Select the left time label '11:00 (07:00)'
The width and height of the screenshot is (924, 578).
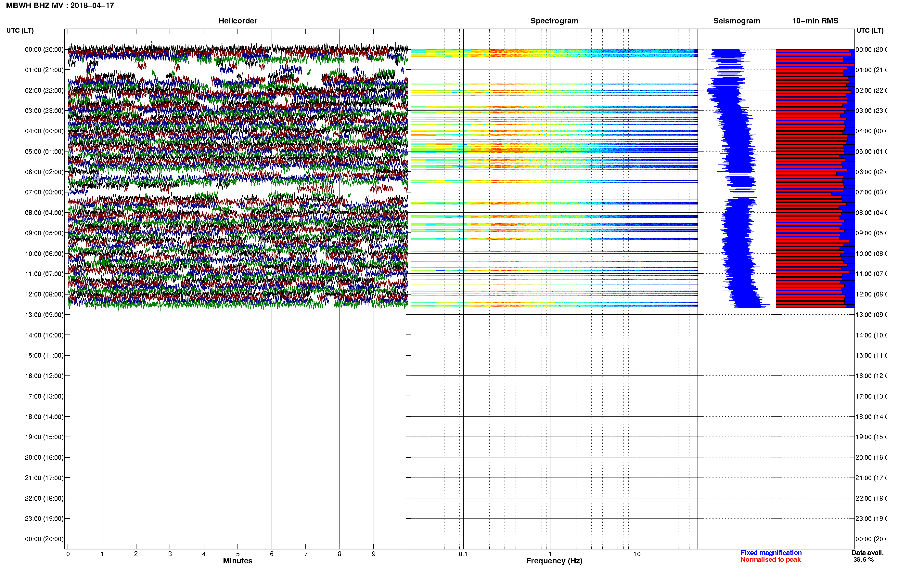coord(44,274)
